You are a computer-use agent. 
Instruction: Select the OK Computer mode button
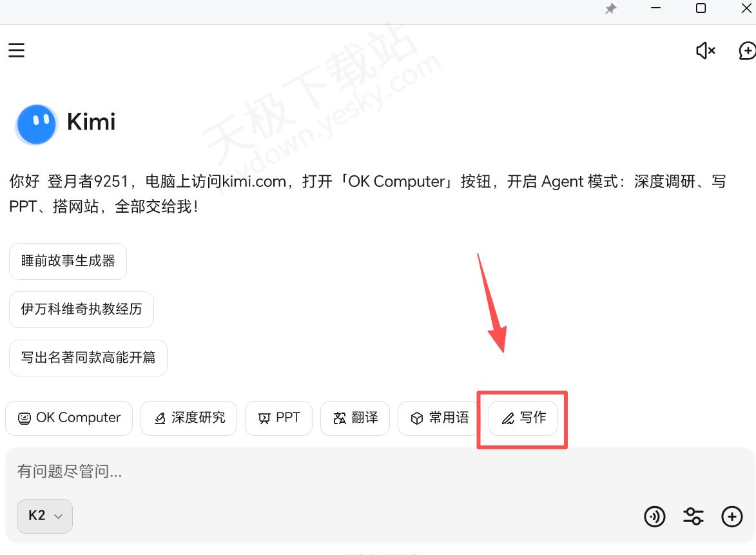69,418
